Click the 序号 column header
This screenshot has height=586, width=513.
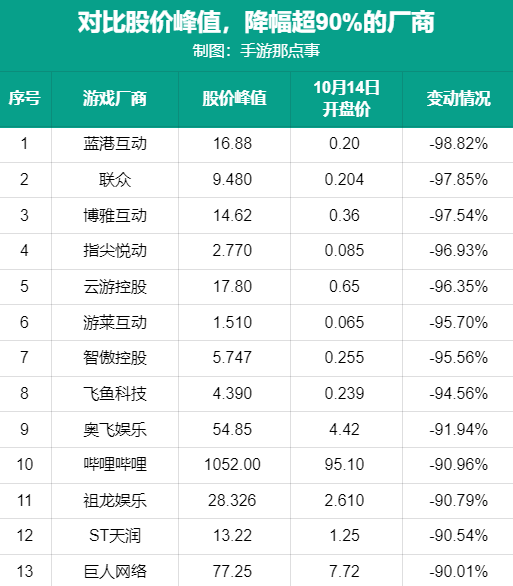click(25, 99)
